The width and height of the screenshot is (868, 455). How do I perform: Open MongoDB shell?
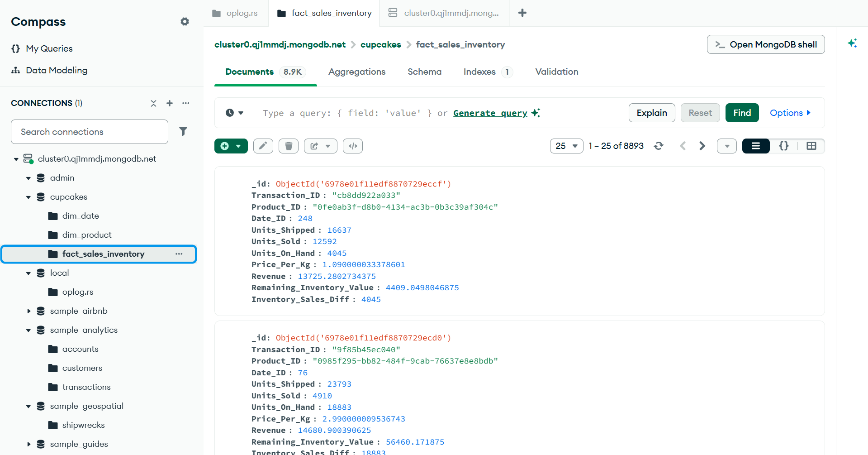(x=766, y=44)
